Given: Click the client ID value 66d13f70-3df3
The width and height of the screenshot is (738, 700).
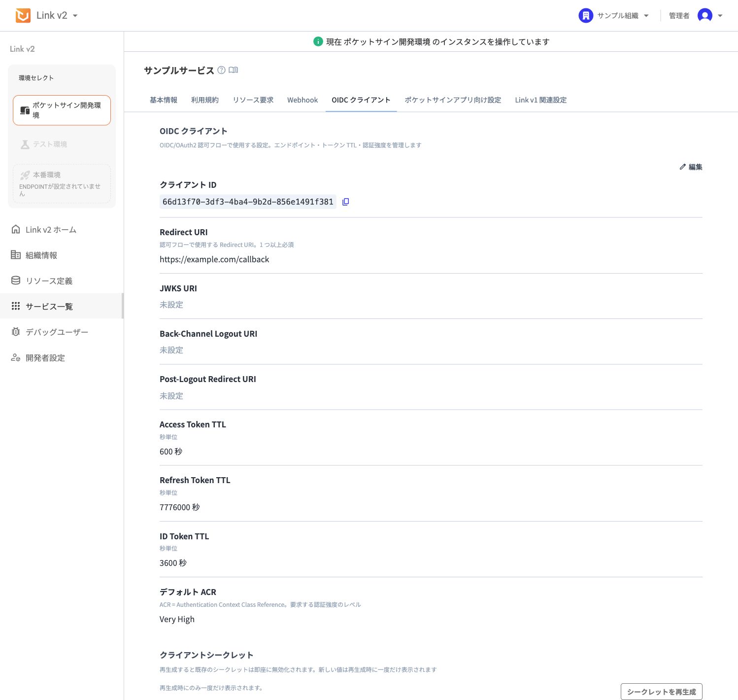Looking at the screenshot, I should point(248,202).
